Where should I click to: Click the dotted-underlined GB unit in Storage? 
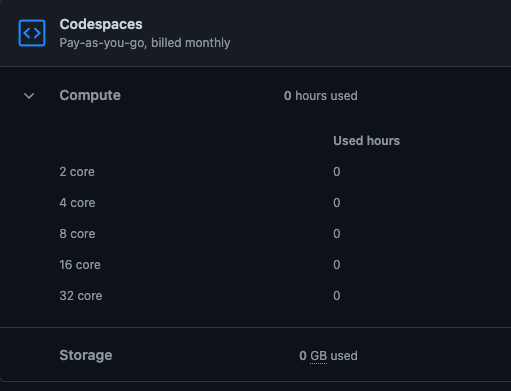click(x=318, y=356)
